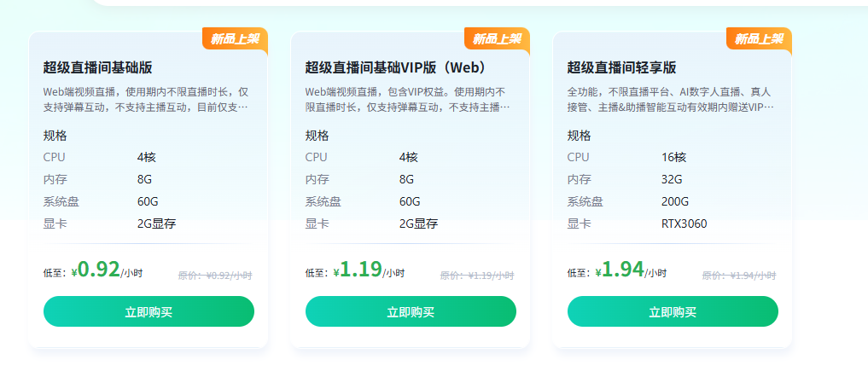Click the ¥1.19/小时 price

tap(368, 270)
